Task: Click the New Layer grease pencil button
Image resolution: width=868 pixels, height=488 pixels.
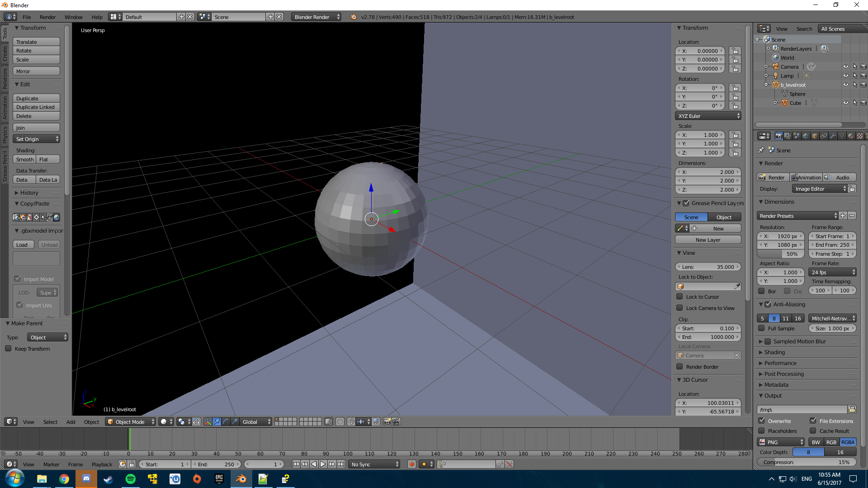Action: (x=708, y=240)
